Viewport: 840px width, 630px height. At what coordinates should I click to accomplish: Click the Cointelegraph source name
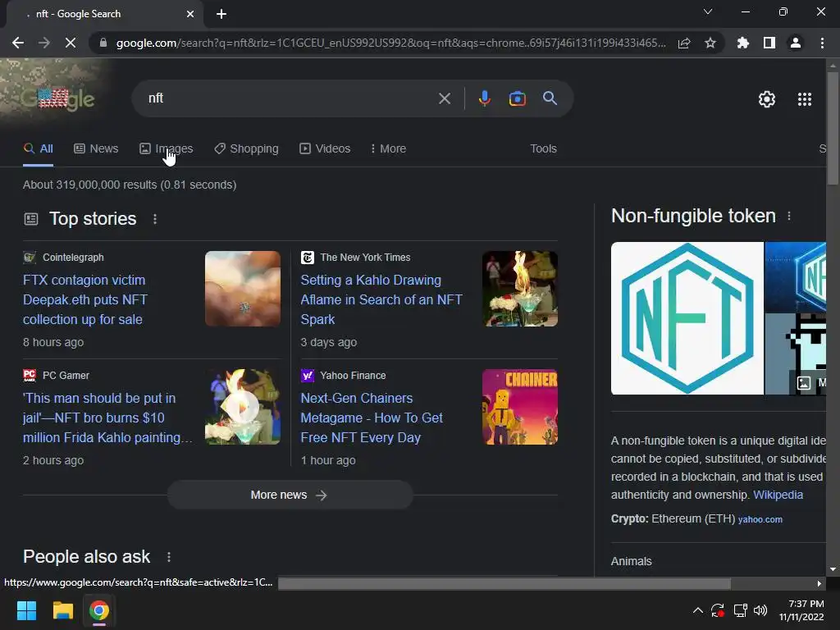click(73, 258)
